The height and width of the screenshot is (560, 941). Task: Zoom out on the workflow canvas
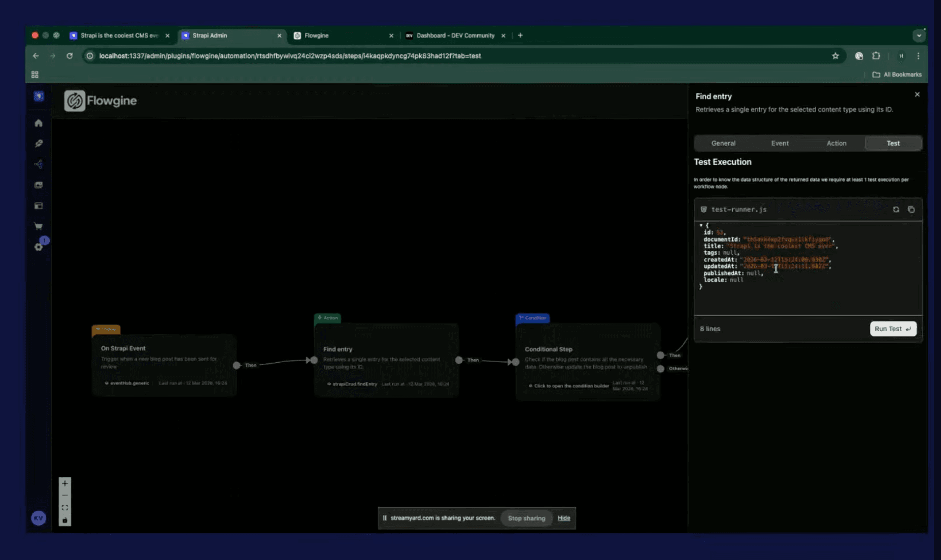click(65, 496)
